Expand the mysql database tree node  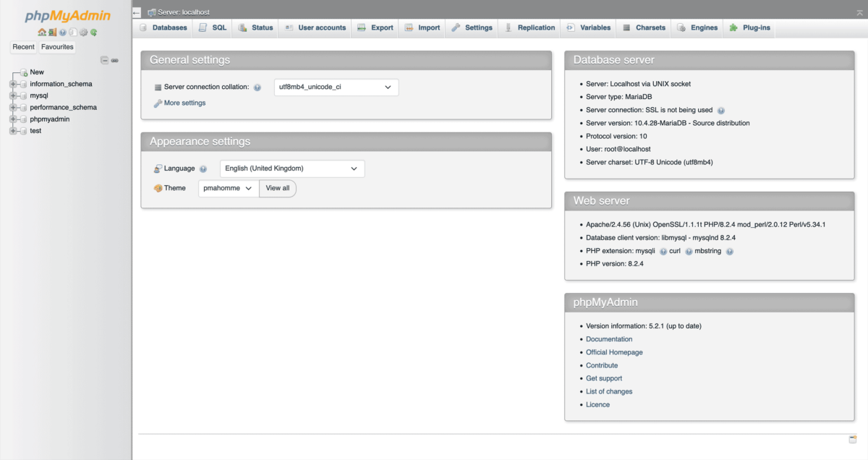point(13,95)
